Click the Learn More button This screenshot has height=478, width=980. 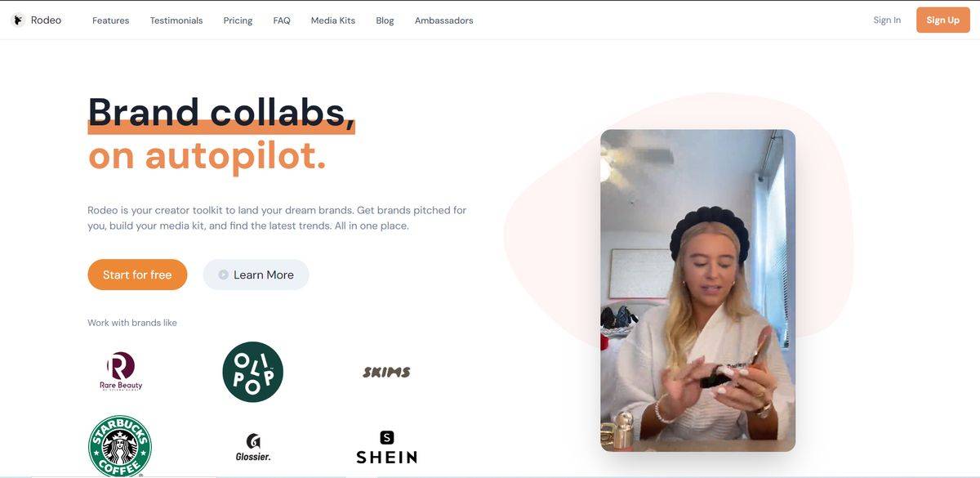pos(256,275)
